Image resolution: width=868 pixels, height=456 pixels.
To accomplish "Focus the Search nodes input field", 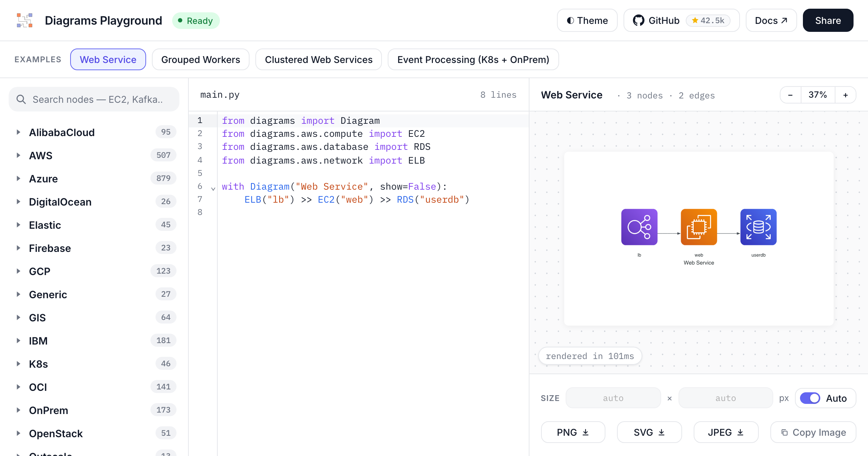I will click(x=94, y=99).
